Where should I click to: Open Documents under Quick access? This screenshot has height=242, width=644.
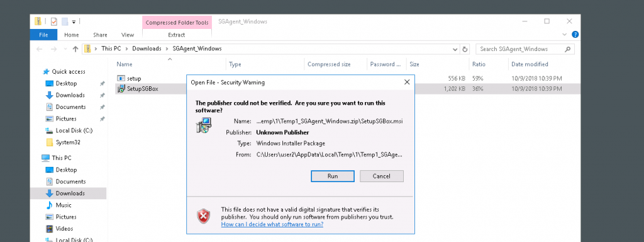point(70,107)
